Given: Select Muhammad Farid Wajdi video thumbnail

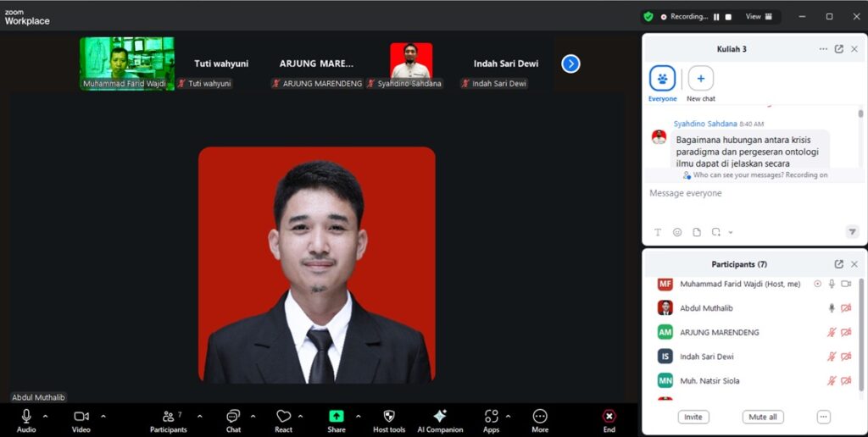Looking at the screenshot, I should coord(127,64).
